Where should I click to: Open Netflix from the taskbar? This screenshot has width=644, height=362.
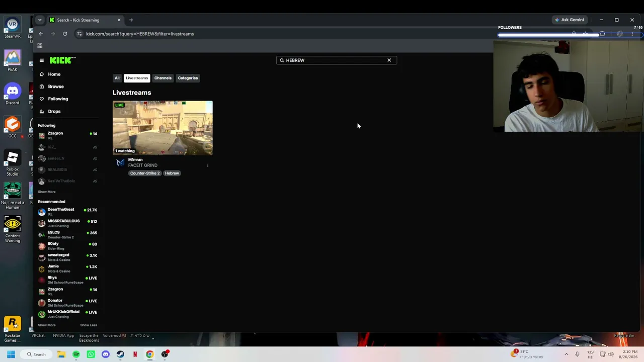(x=135, y=354)
